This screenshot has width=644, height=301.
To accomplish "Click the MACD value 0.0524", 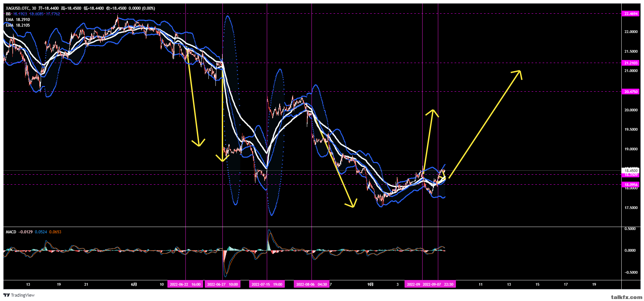I will 41,232.
